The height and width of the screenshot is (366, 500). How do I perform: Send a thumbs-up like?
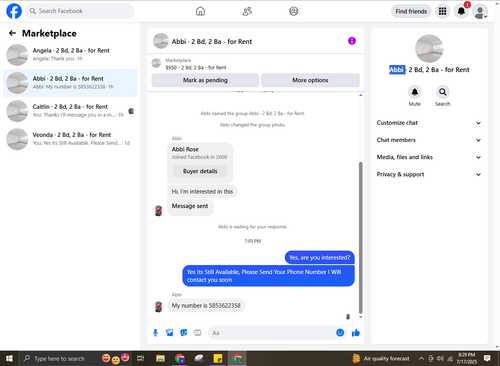pos(356,332)
